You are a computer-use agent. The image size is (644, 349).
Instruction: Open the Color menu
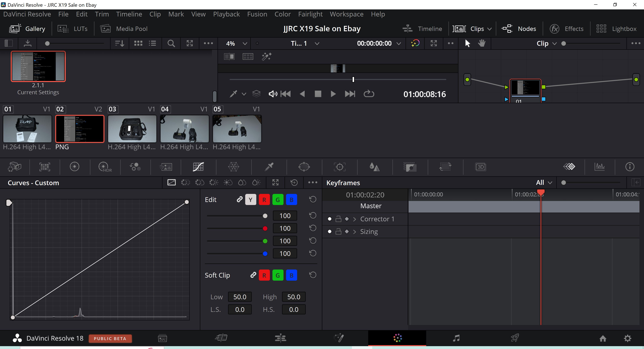(283, 14)
